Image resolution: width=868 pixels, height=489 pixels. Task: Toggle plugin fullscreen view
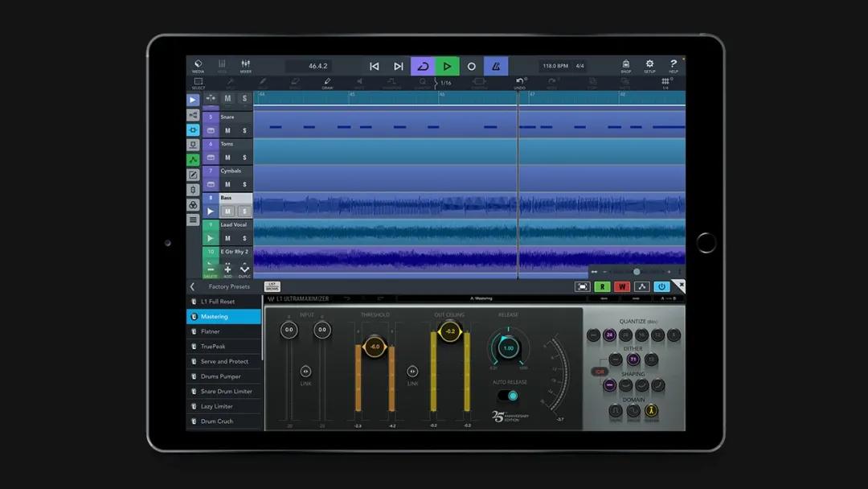tap(583, 287)
